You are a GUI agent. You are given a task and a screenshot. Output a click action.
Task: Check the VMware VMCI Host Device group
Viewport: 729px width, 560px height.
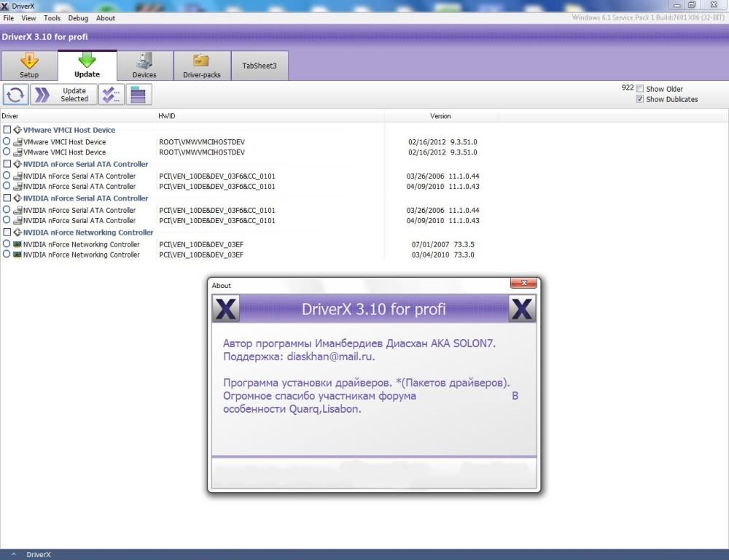[7, 130]
